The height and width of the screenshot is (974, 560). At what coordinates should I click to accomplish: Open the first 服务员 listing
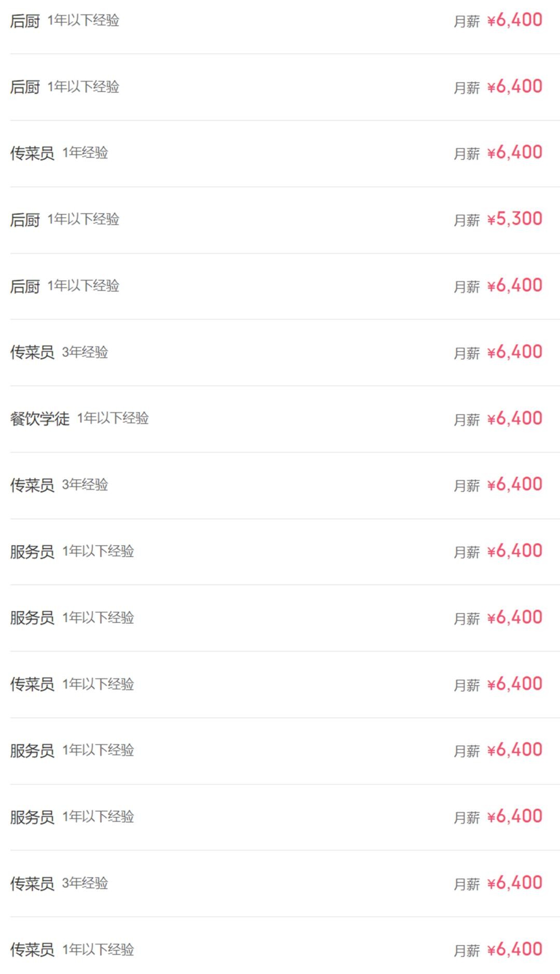pyautogui.click(x=32, y=551)
